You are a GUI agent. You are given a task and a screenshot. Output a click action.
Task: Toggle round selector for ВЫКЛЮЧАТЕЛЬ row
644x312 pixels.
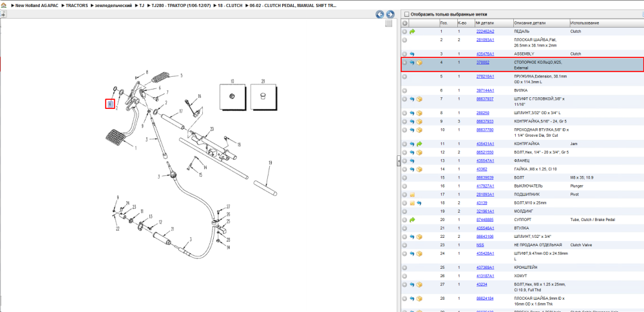tap(404, 186)
